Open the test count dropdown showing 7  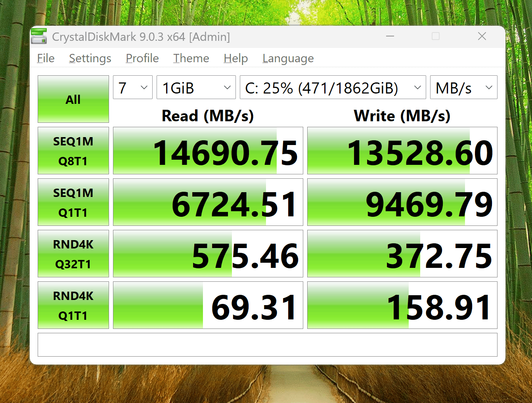pyautogui.click(x=133, y=87)
